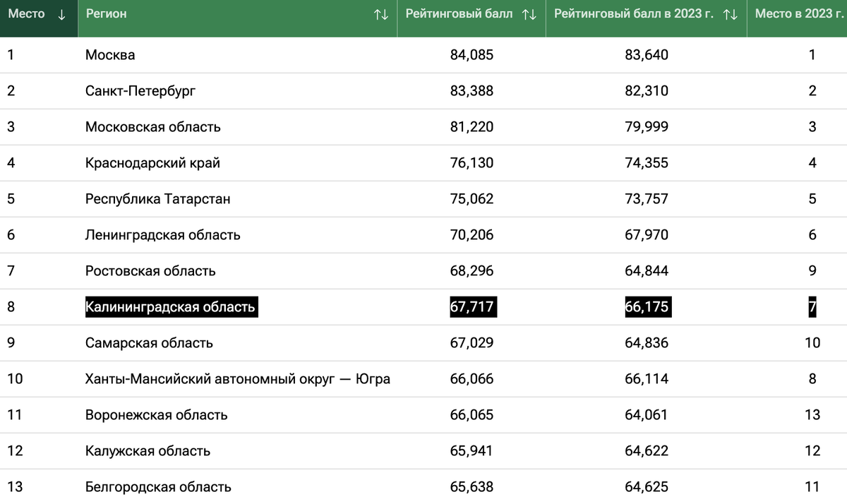Click score value 66,066

(471, 379)
